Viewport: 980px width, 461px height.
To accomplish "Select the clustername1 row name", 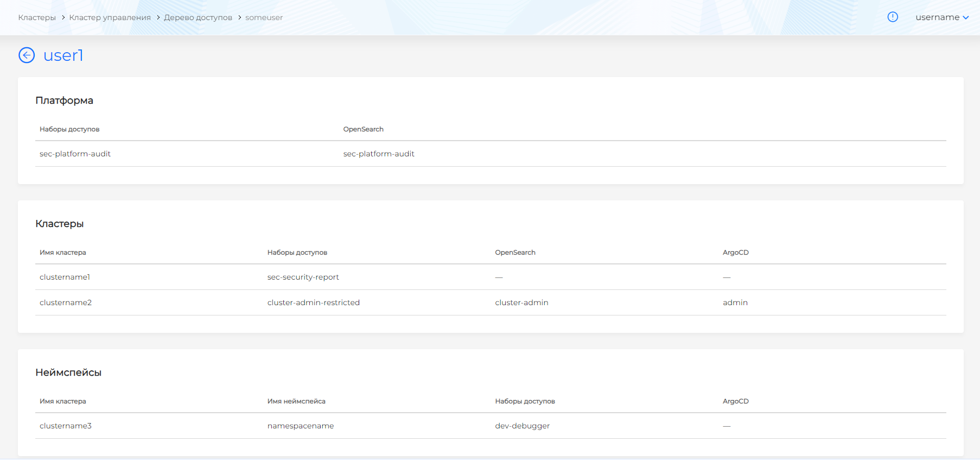I will point(65,277).
